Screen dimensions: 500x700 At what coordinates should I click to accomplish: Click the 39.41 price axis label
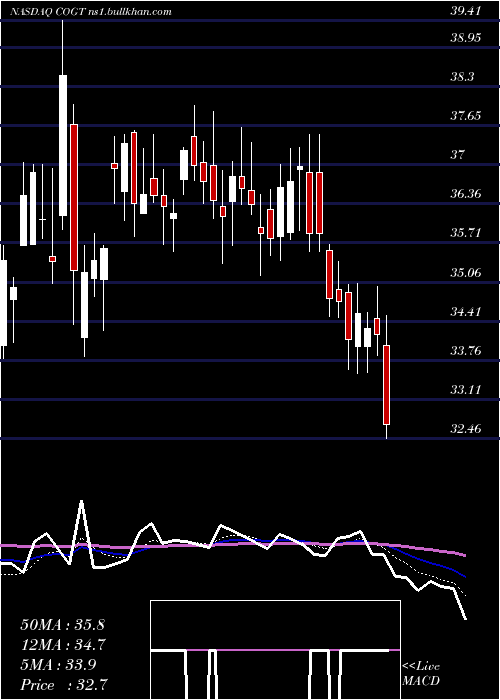tap(466, 11)
